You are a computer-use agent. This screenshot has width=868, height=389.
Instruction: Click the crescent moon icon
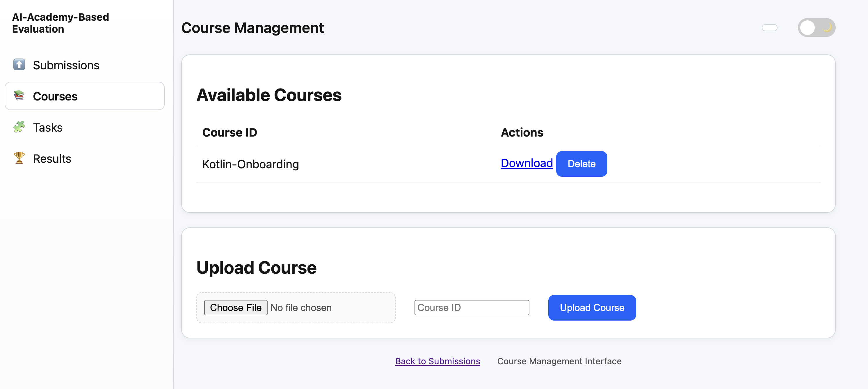pos(827,28)
